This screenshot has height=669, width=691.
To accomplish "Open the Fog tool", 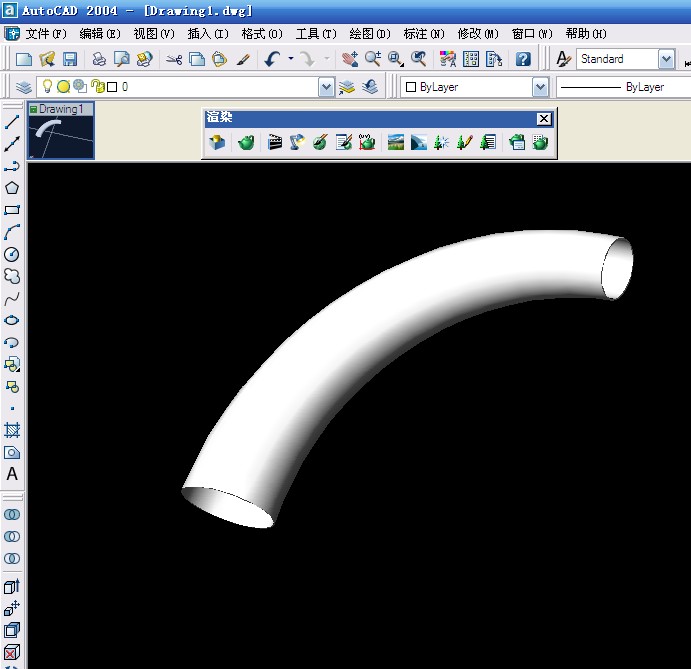I will (x=418, y=142).
